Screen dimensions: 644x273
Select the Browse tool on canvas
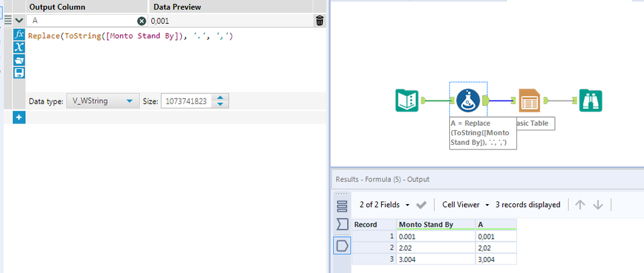click(590, 100)
